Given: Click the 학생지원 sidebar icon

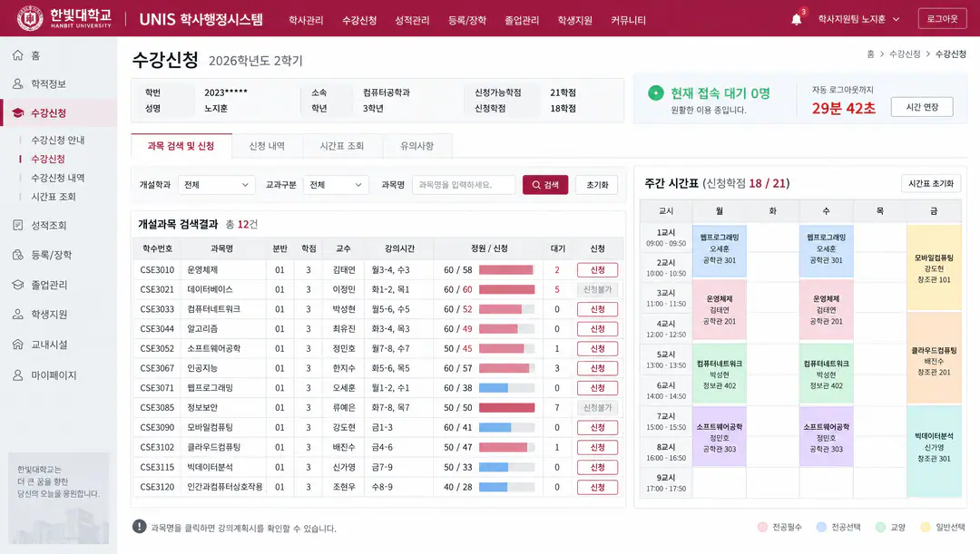Looking at the screenshot, I should (x=18, y=314).
